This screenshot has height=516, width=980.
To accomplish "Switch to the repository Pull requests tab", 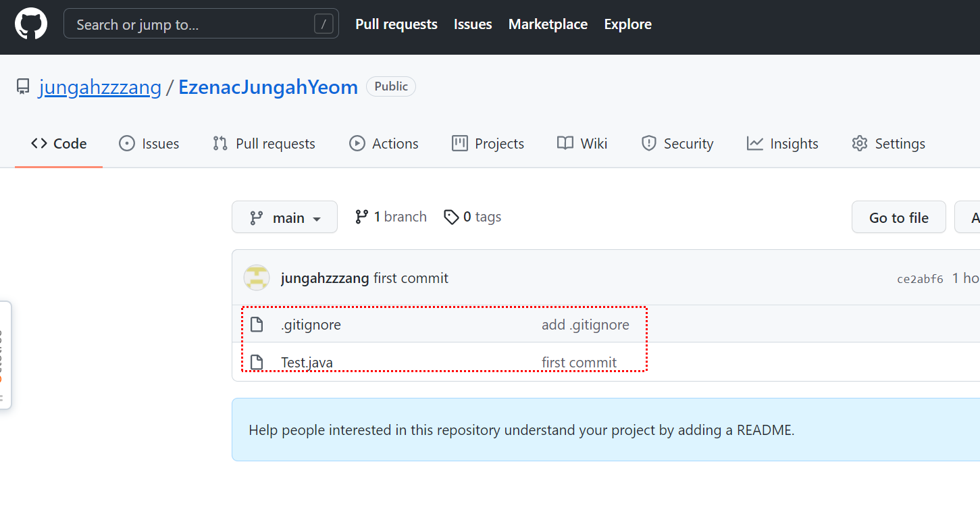I will coord(264,144).
